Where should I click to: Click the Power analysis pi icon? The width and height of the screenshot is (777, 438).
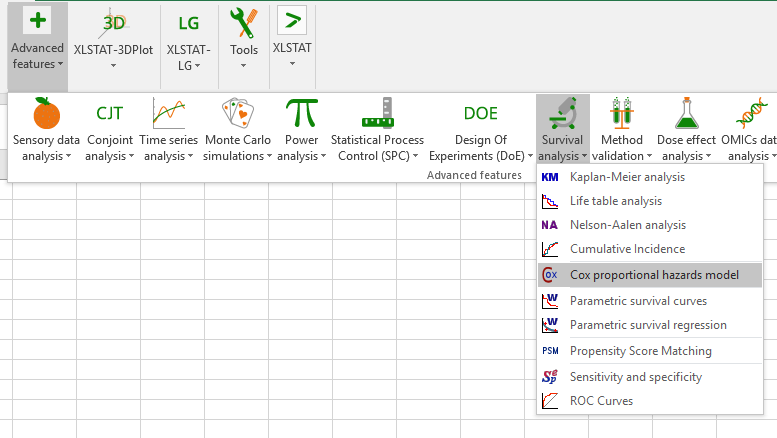coord(302,113)
